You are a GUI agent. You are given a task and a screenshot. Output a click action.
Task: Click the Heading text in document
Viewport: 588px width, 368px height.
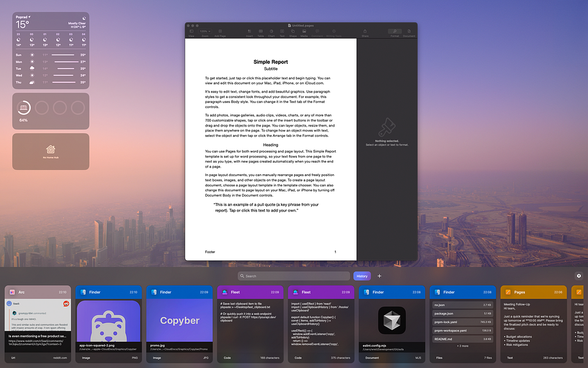270,145
